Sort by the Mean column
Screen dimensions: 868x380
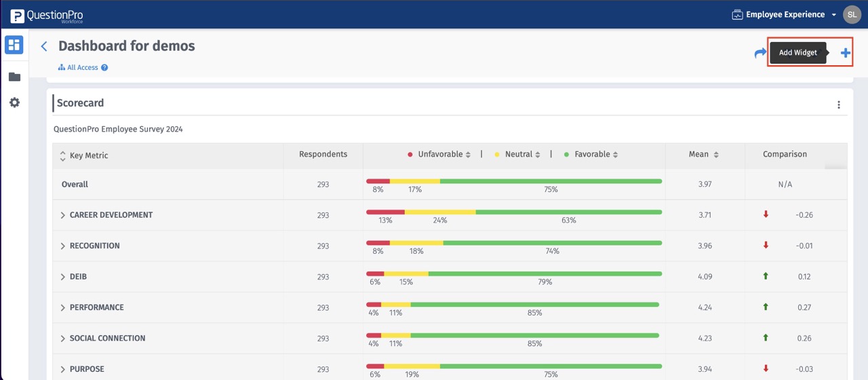(716, 155)
